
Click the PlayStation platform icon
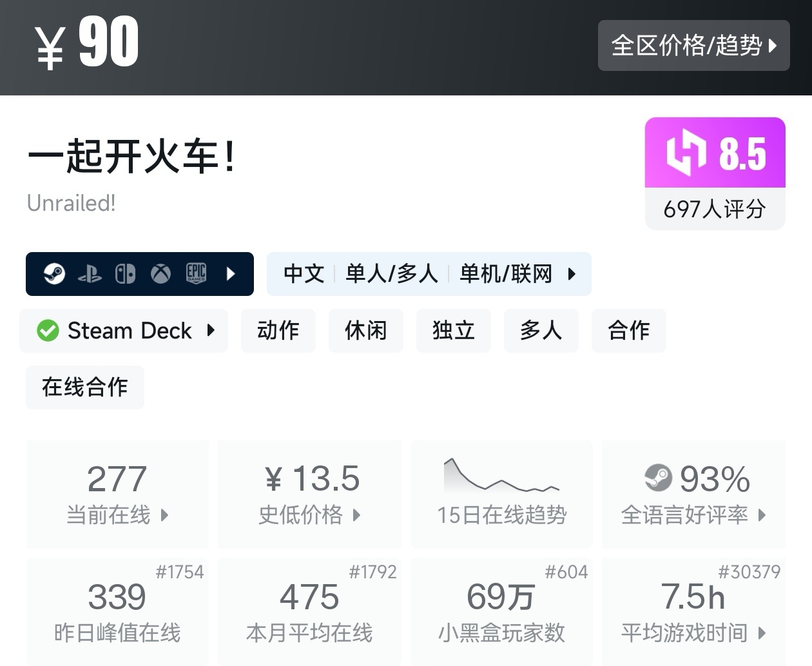(90, 275)
